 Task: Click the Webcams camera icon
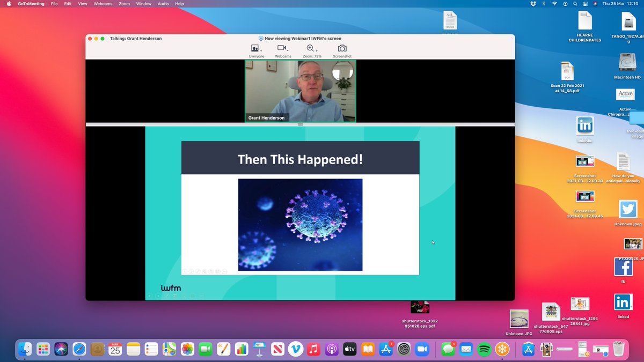(x=281, y=48)
